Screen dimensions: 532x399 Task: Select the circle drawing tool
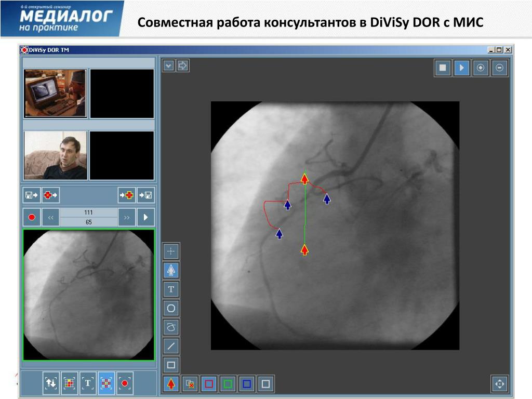pyautogui.click(x=171, y=309)
